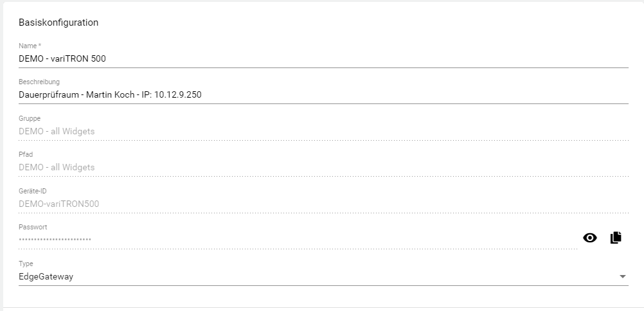Click the Basiskonfiguration section heading
Image resolution: width=644 pixels, height=311 pixels.
click(x=58, y=22)
